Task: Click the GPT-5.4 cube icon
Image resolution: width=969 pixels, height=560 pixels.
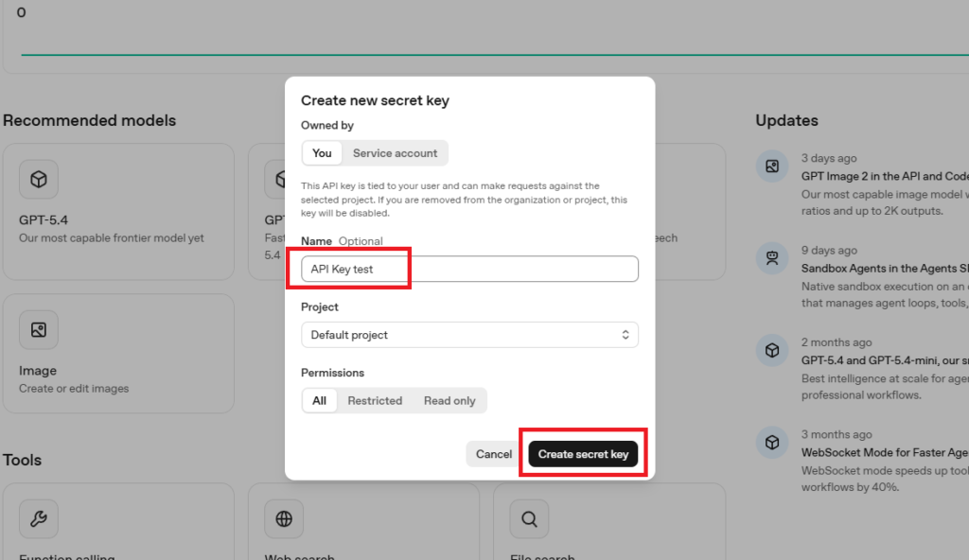Action: 39,179
